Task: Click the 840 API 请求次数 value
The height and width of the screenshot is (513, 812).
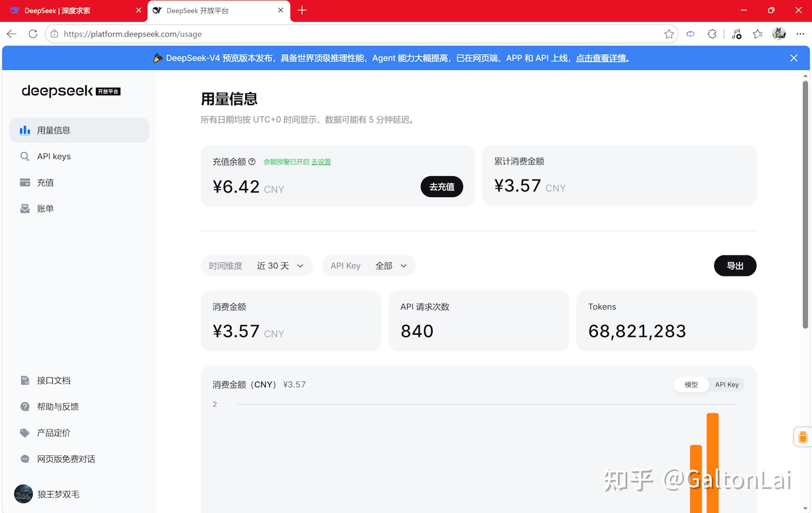Action: (x=417, y=331)
